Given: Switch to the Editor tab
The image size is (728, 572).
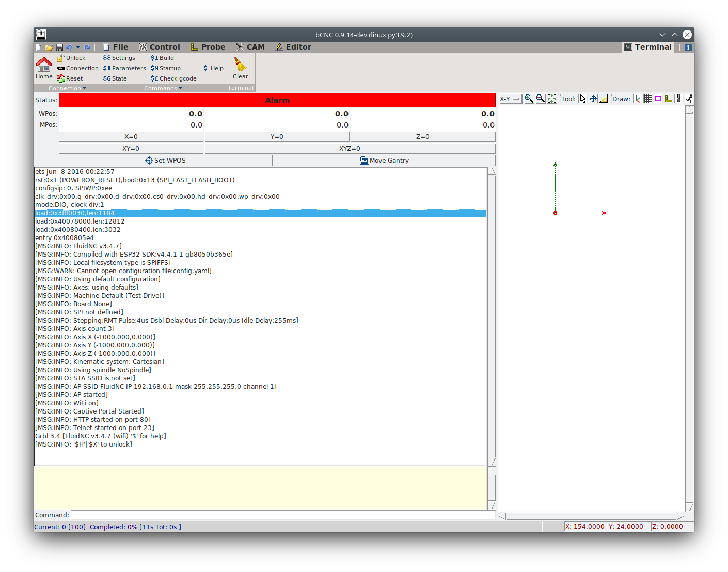Looking at the screenshot, I should (293, 47).
